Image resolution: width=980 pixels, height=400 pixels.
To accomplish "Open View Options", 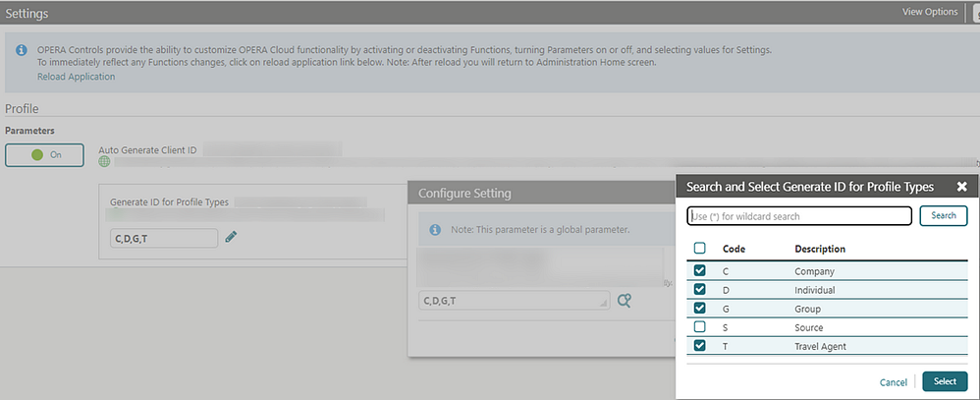I will tap(930, 11).
